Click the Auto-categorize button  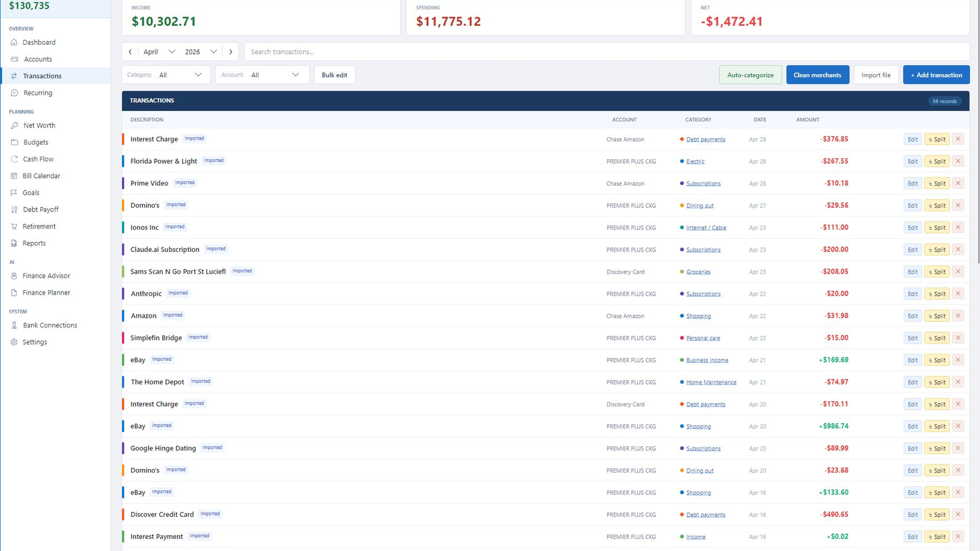click(x=750, y=75)
